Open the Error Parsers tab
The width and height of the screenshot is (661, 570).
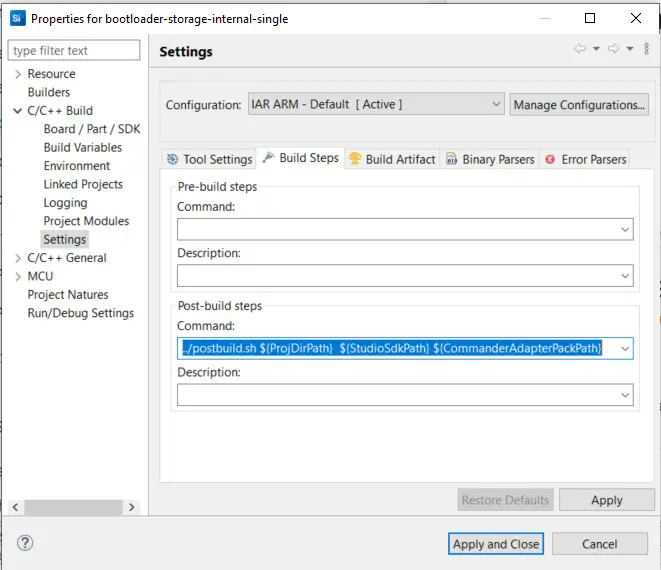coord(586,159)
